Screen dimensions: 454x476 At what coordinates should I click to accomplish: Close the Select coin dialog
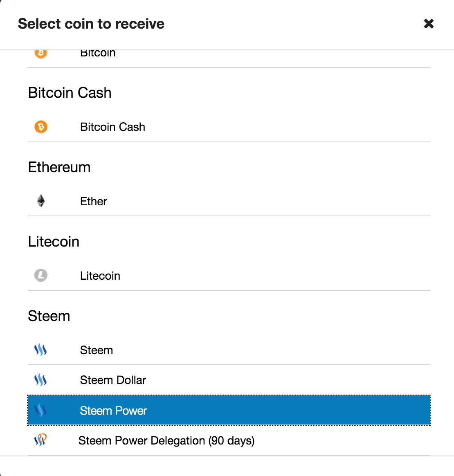[x=429, y=24]
